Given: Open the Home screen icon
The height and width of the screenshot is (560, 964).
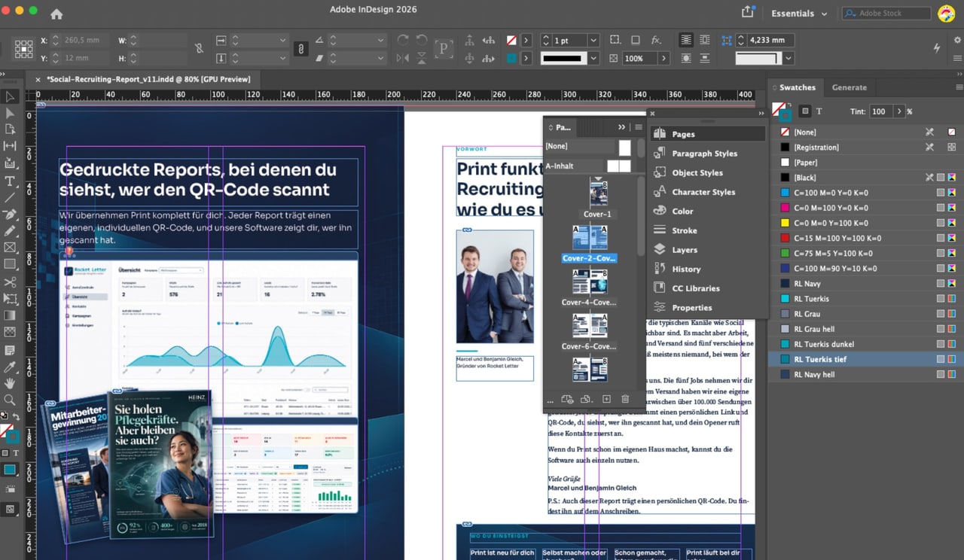Looking at the screenshot, I should (56, 14).
